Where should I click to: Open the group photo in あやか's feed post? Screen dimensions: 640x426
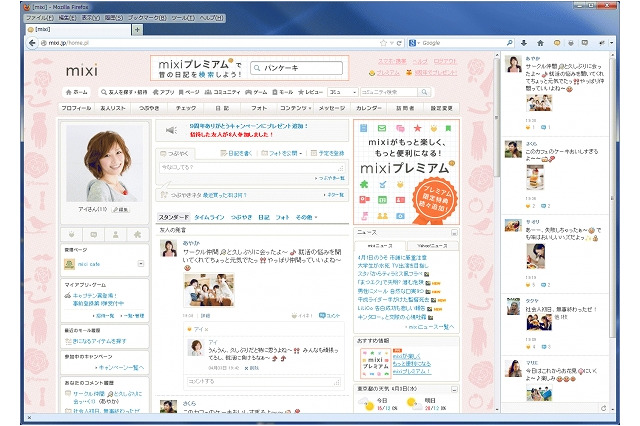209,290
